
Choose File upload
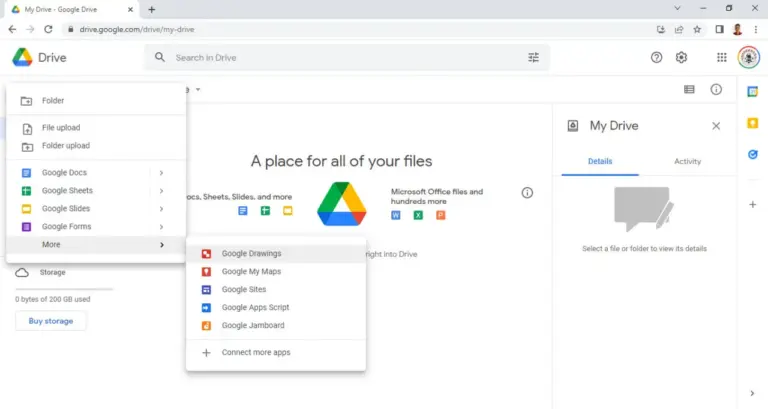pos(96,128)
